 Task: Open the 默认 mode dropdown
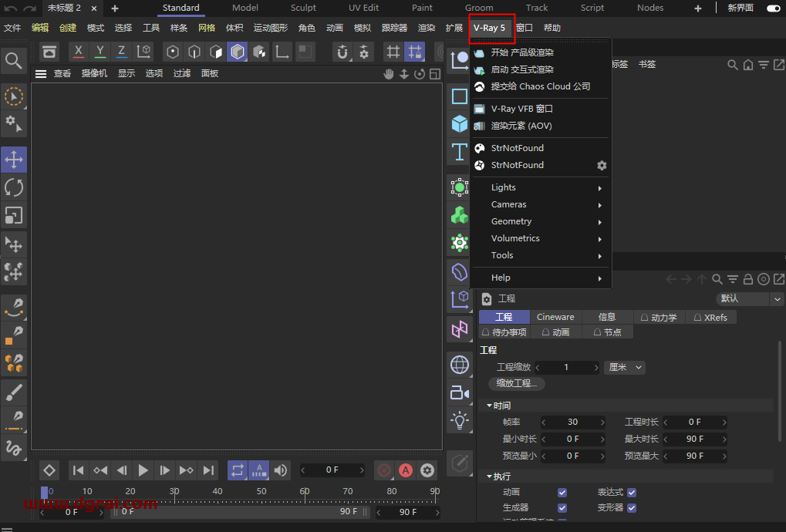coord(750,298)
